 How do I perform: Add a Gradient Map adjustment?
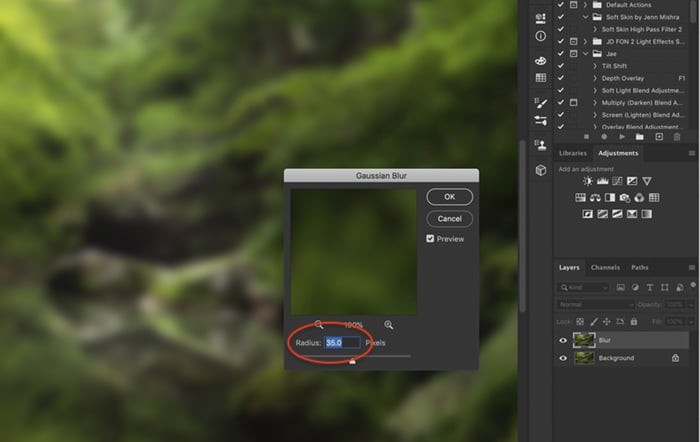point(647,214)
